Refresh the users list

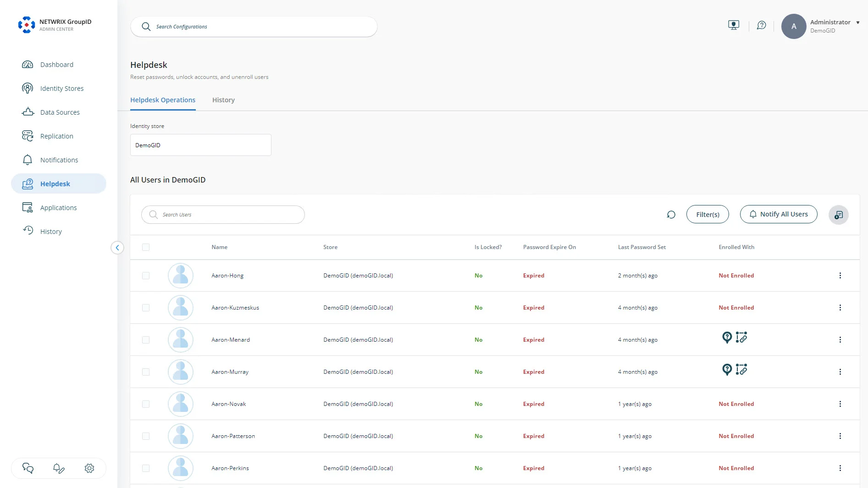click(x=671, y=215)
